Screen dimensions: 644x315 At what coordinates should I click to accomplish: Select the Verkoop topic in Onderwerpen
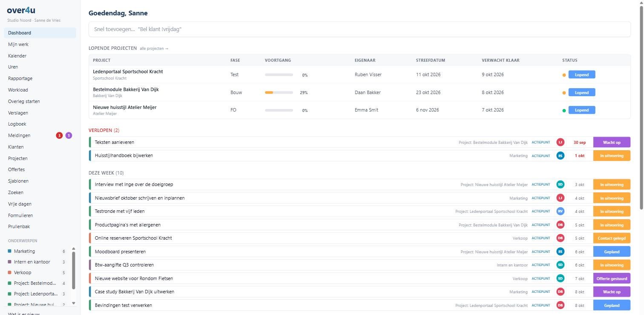(36, 272)
